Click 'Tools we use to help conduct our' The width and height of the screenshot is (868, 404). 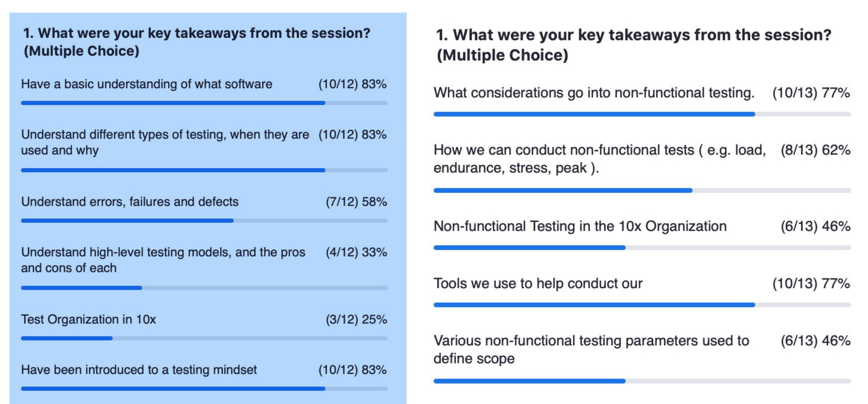coord(538,283)
